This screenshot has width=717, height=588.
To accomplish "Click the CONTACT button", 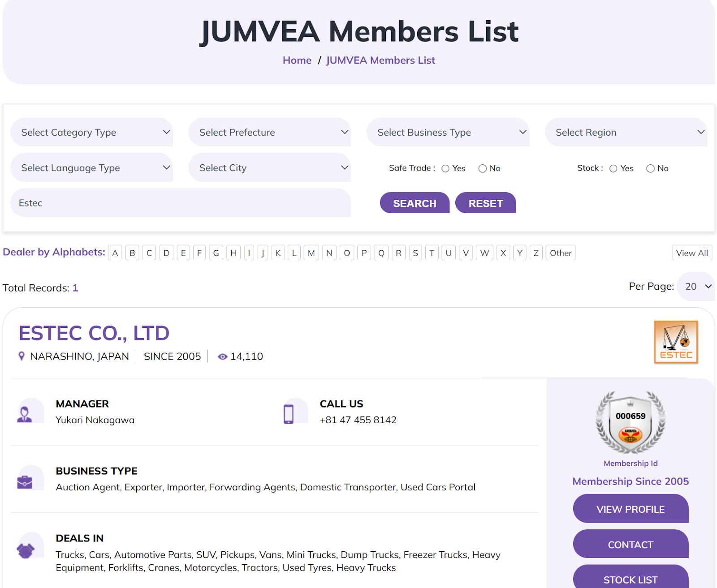I will [631, 544].
